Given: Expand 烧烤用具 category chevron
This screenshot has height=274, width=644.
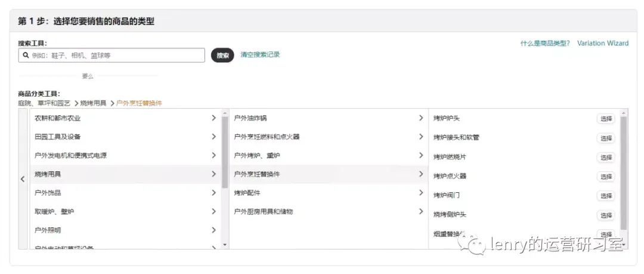Looking at the screenshot, I should [x=213, y=174].
